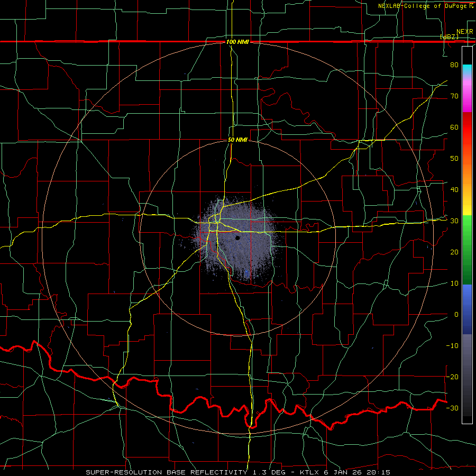Screen dimensions: 476x476
Task: Click the 20 value on the dBZ scale
Action: click(454, 252)
